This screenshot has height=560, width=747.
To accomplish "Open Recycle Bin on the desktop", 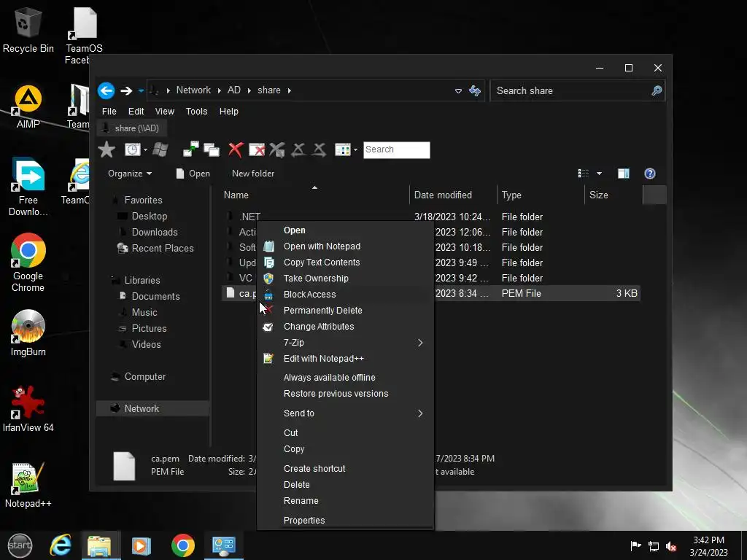I will 28,30.
